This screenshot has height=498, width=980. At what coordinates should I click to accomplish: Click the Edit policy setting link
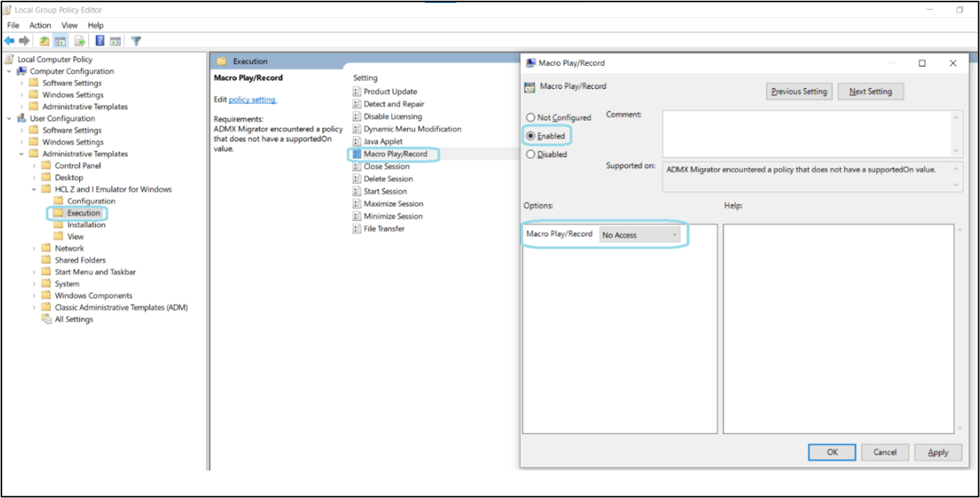point(252,99)
